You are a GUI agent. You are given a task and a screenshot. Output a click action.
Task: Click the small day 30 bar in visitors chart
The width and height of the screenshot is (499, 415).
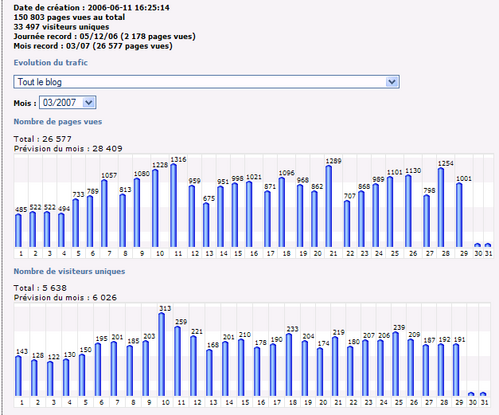click(471, 394)
